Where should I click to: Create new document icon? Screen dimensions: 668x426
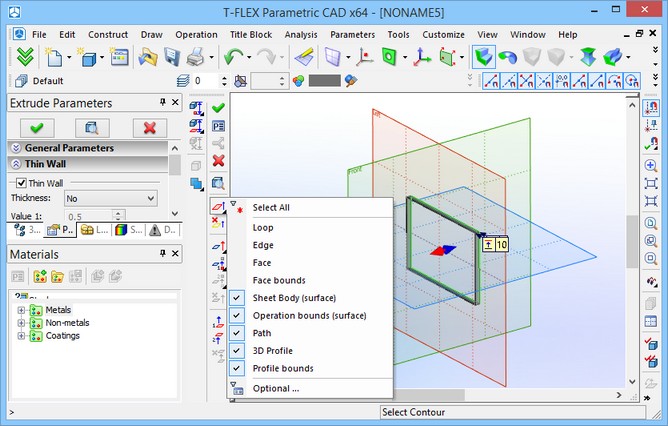[54, 57]
